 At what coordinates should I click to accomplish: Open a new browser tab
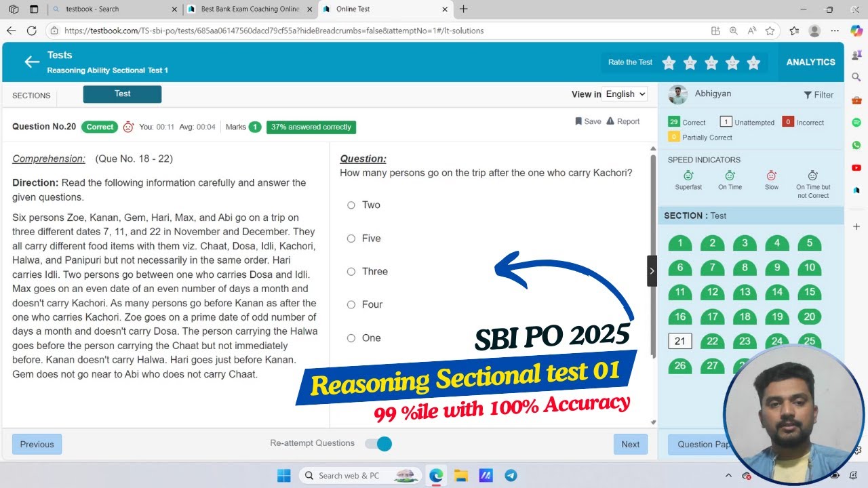click(464, 9)
